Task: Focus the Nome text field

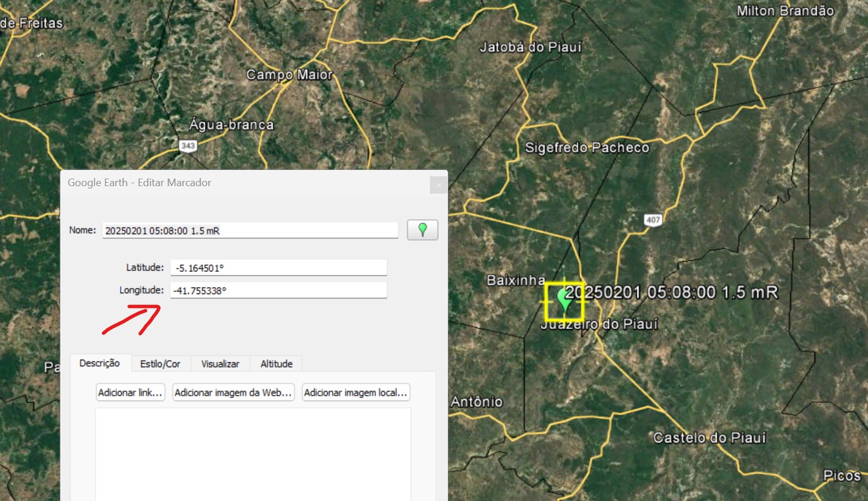Action: [x=250, y=231]
